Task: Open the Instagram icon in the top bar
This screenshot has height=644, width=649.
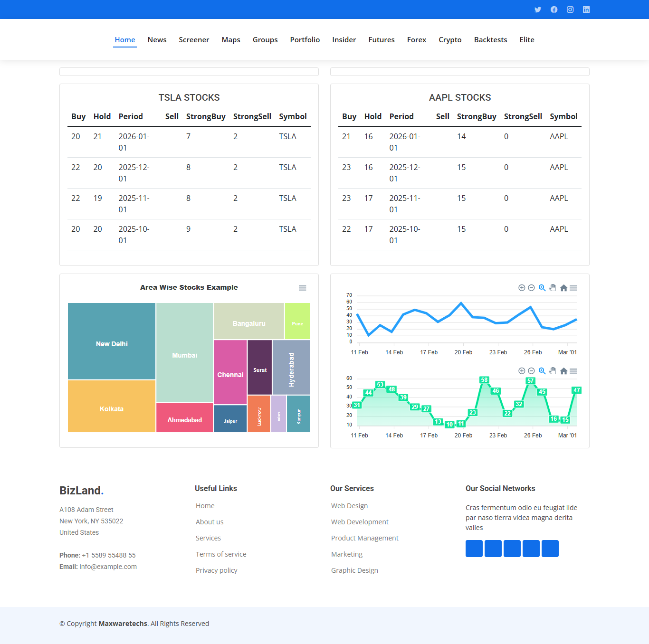Action: [x=570, y=9]
